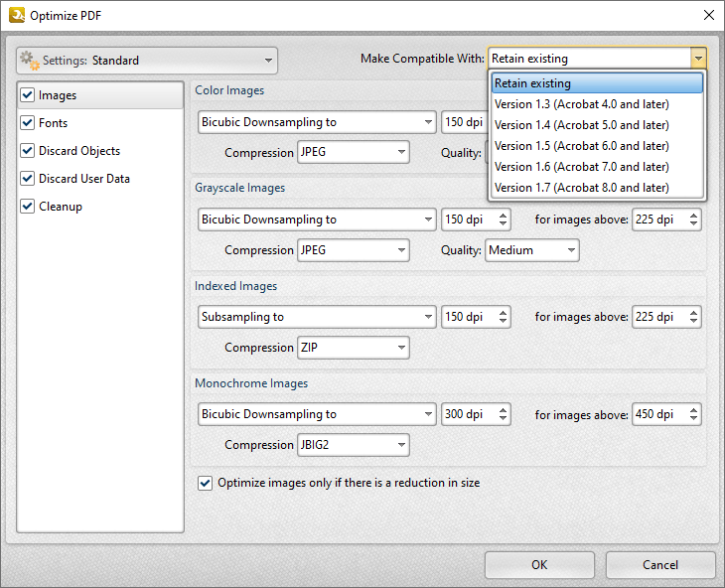
Task: Click the settings gear icon beside Settings label
Action: (x=30, y=61)
